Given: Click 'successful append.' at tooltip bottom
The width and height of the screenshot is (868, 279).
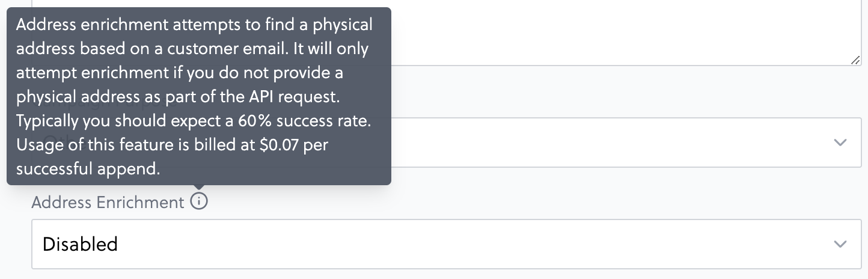Looking at the screenshot, I should (x=88, y=169).
